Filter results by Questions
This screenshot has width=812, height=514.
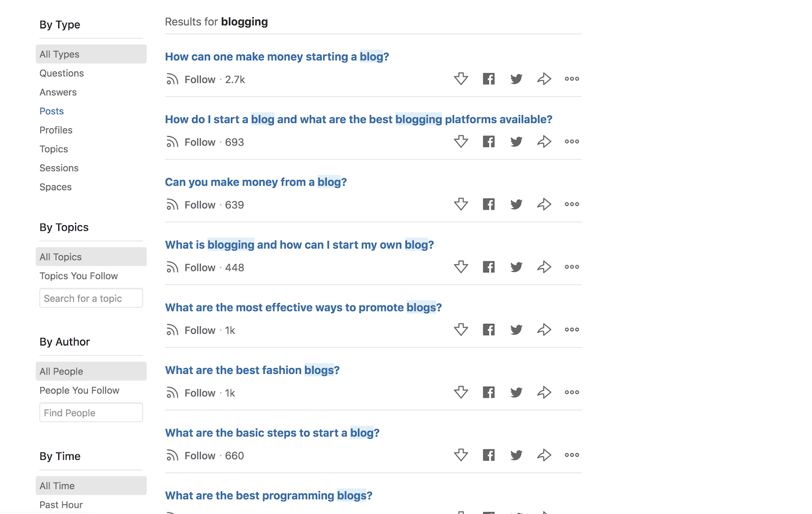tap(61, 73)
